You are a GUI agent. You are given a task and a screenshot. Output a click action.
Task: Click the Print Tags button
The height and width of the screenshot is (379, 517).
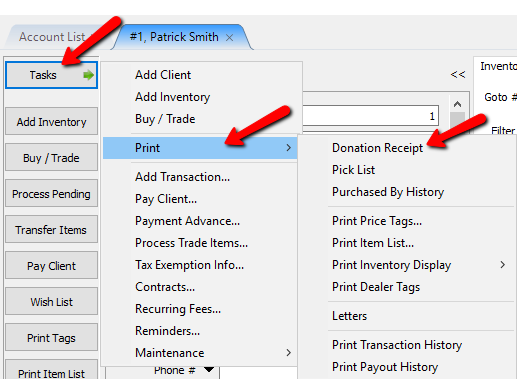coord(51,338)
